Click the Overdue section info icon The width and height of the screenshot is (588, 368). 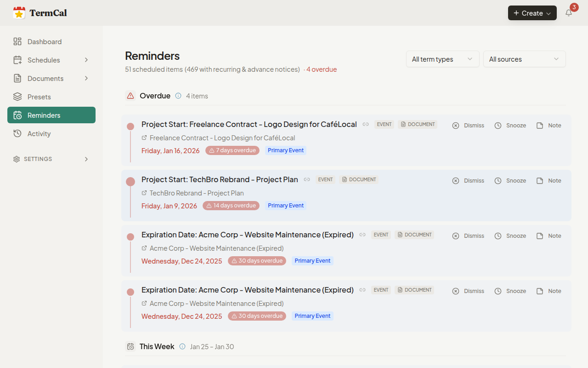(x=178, y=96)
